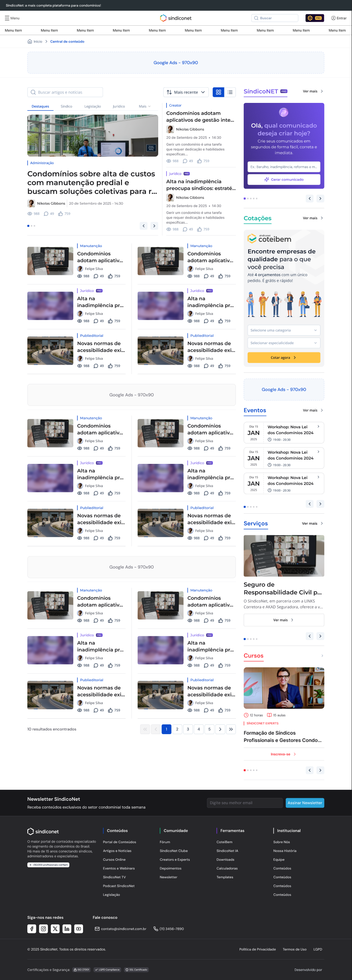Screen dimensions: 352x980
Task: Click chevron beside Cursos heading
Action: [x=322, y=656]
